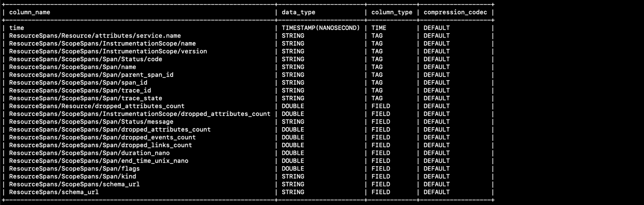Click the column_name header text

point(30,12)
